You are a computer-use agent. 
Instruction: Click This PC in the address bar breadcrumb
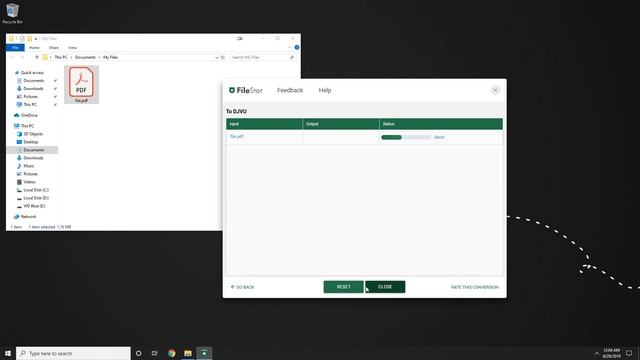click(61, 57)
